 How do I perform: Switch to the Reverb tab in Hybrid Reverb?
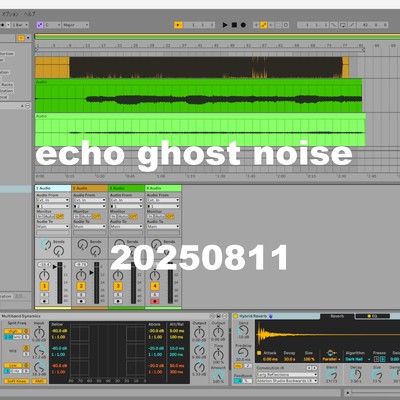[337, 316]
